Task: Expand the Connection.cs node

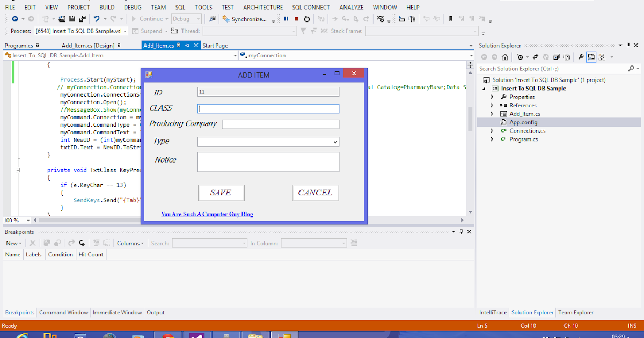Action: [x=492, y=131]
